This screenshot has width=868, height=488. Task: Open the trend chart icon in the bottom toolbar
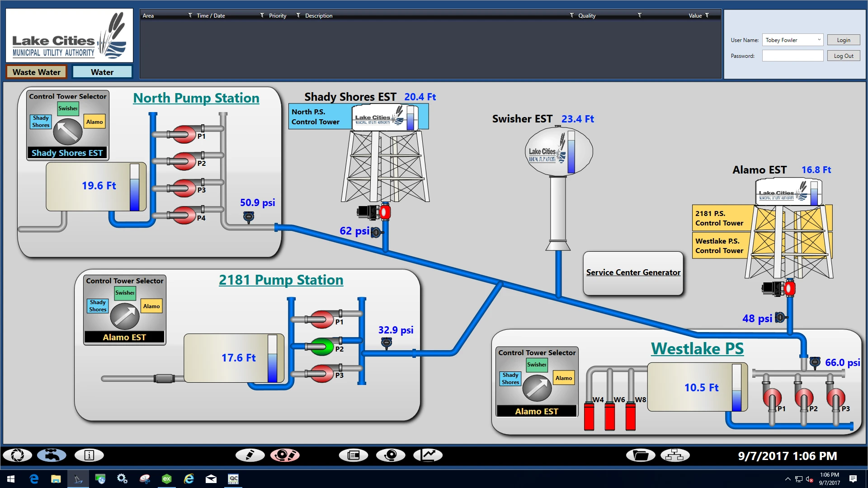pyautogui.click(x=428, y=455)
